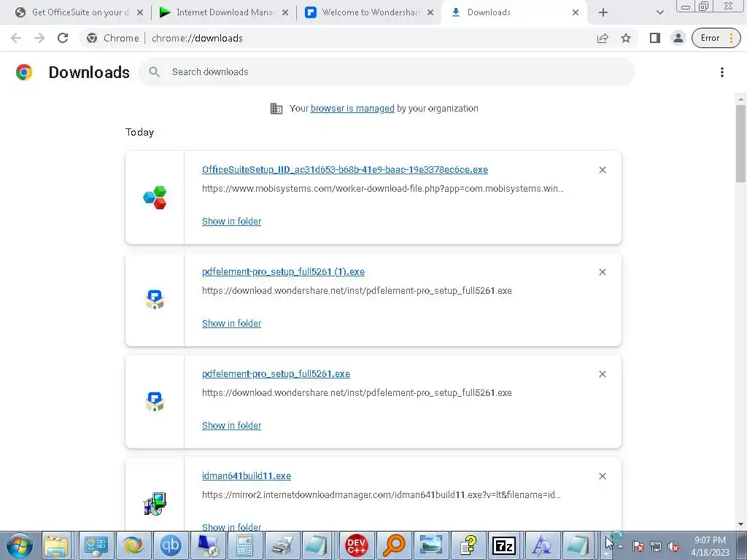Viewport: 747px width, 560px height.
Task: Click the chrome://downloads address text
Action: pyautogui.click(x=197, y=38)
